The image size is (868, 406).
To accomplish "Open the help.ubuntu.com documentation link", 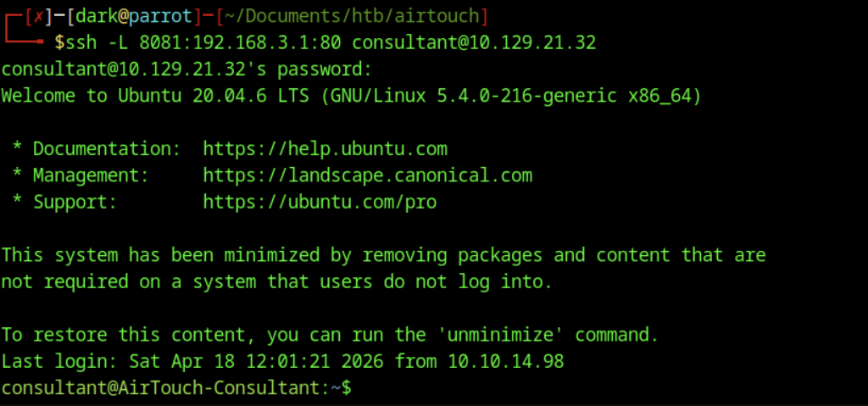I will coord(325,149).
